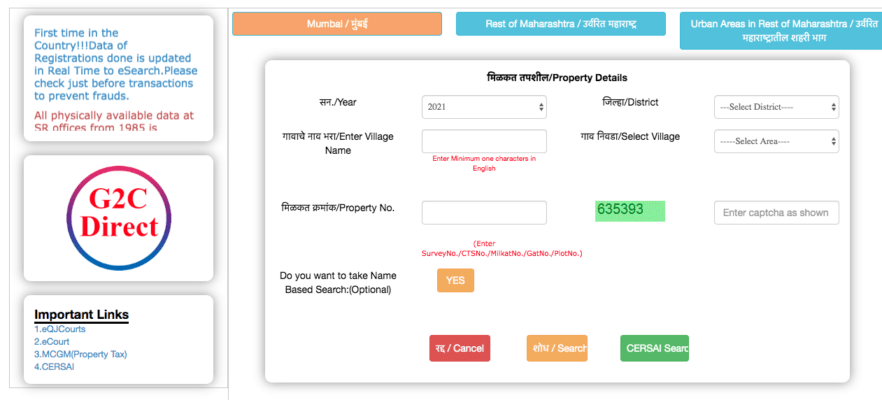Click the real-time registration notice text

click(x=116, y=64)
